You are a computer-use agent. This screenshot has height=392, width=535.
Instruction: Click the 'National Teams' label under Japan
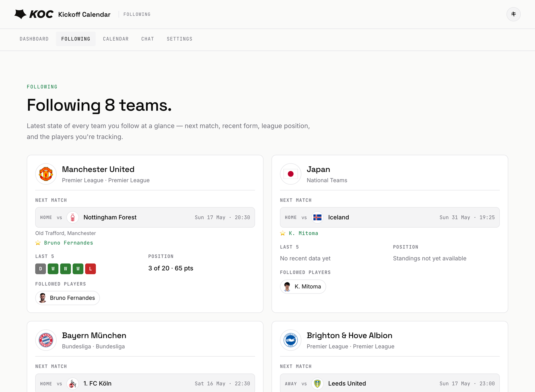click(327, 180)
